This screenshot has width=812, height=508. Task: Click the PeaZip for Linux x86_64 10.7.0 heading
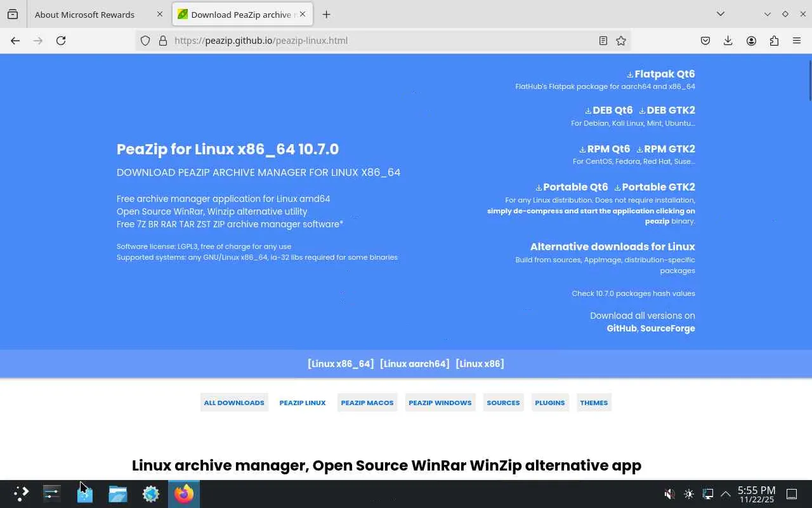pos(228,149)
